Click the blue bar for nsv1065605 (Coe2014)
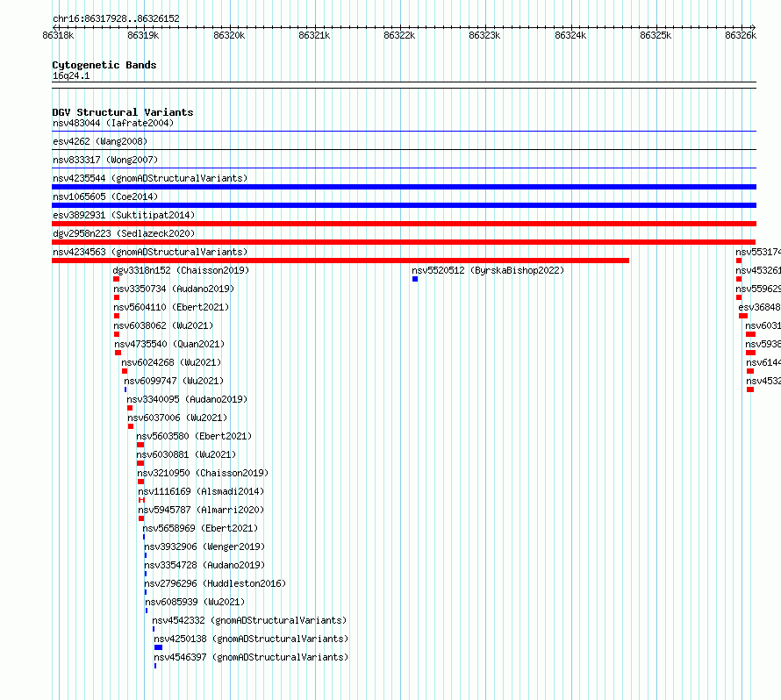The width and height of the screenshot is (781, 700). (x=404, y=205)
